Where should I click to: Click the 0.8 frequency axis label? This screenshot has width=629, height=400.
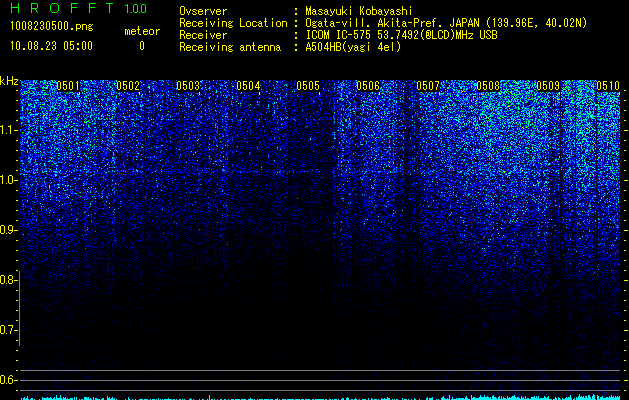9,280
